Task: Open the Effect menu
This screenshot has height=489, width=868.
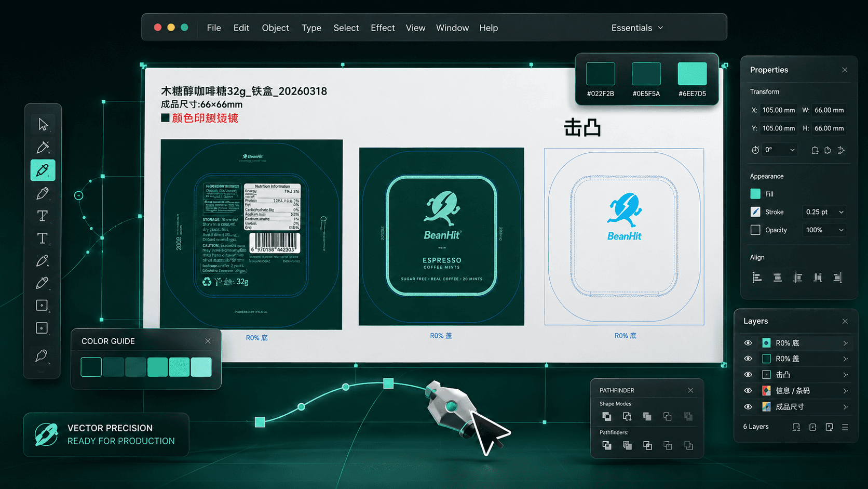Action: [x=383, y=28]
